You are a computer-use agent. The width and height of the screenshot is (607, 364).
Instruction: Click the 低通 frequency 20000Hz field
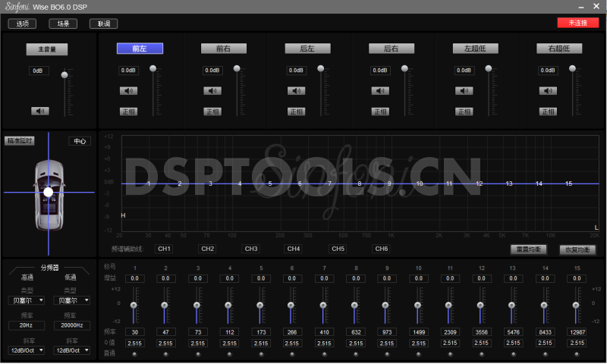tap(72, 325)
